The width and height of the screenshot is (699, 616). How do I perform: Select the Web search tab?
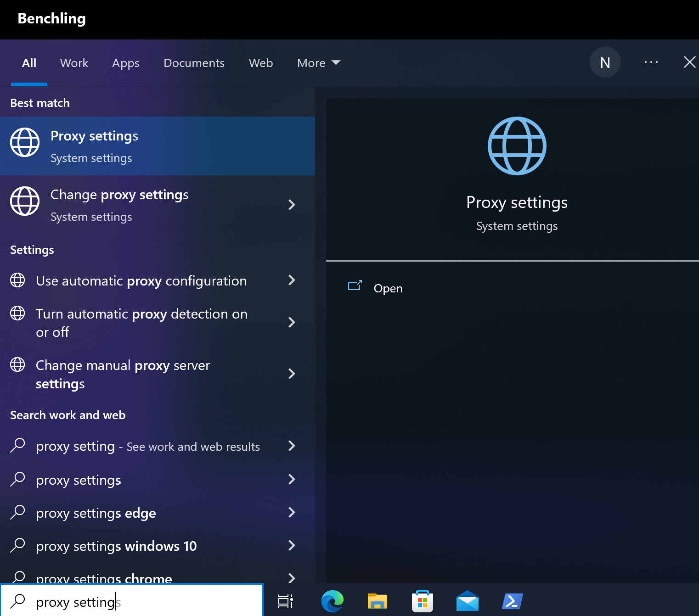tap(260, 63)
